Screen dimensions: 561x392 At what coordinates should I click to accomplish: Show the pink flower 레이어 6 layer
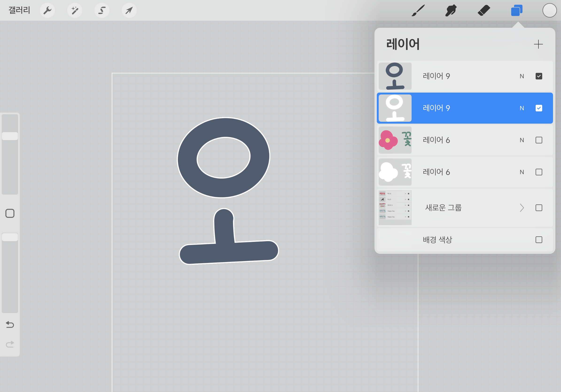(538, 140)
